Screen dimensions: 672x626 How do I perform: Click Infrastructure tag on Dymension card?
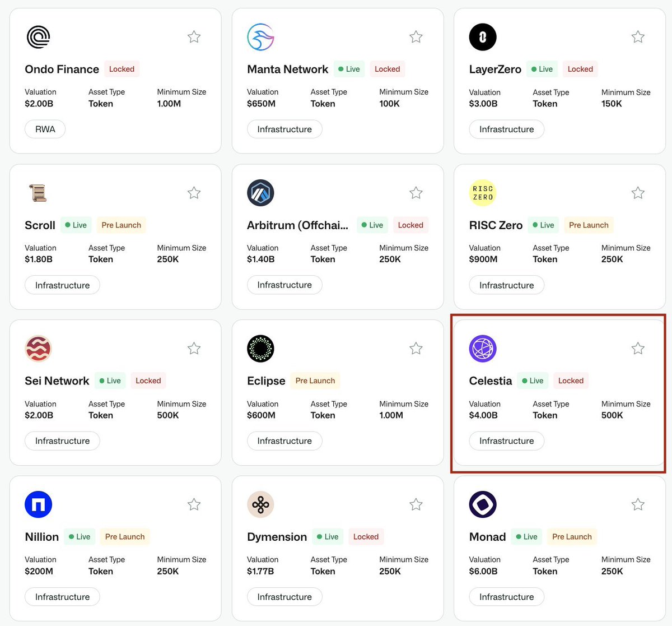tap(284, 597)
